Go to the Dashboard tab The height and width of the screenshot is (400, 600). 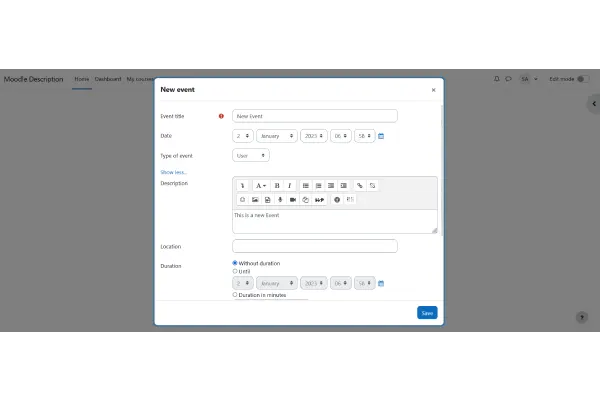(108, 78)
